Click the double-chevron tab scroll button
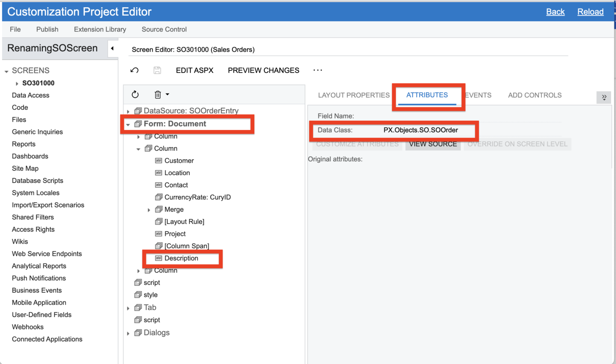This screenshot has height=364, width=616. (604, 97)
